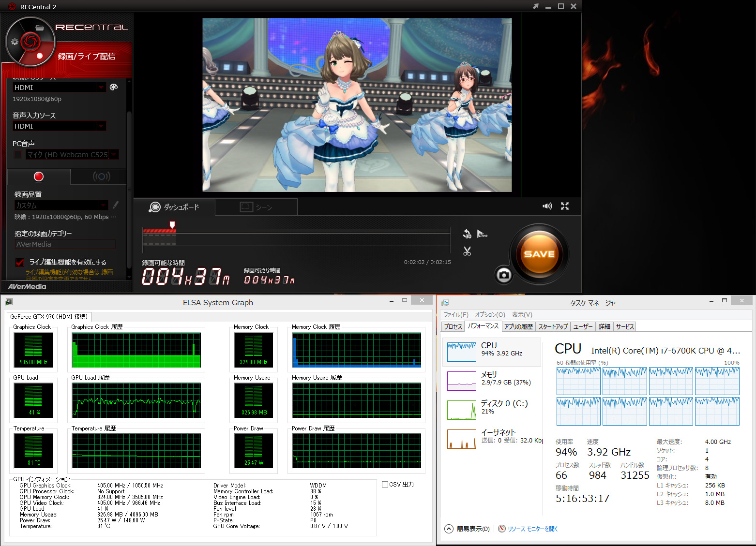Open the recordings folder icon in RECentral
This screenshot has height=546, width=756.
click(x=40, y=28)
